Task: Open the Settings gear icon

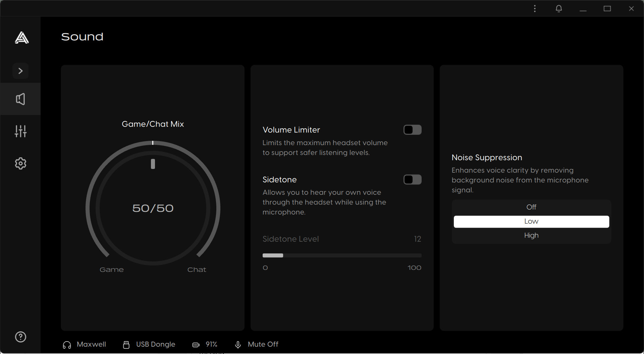Action: [x=20, y=163]
